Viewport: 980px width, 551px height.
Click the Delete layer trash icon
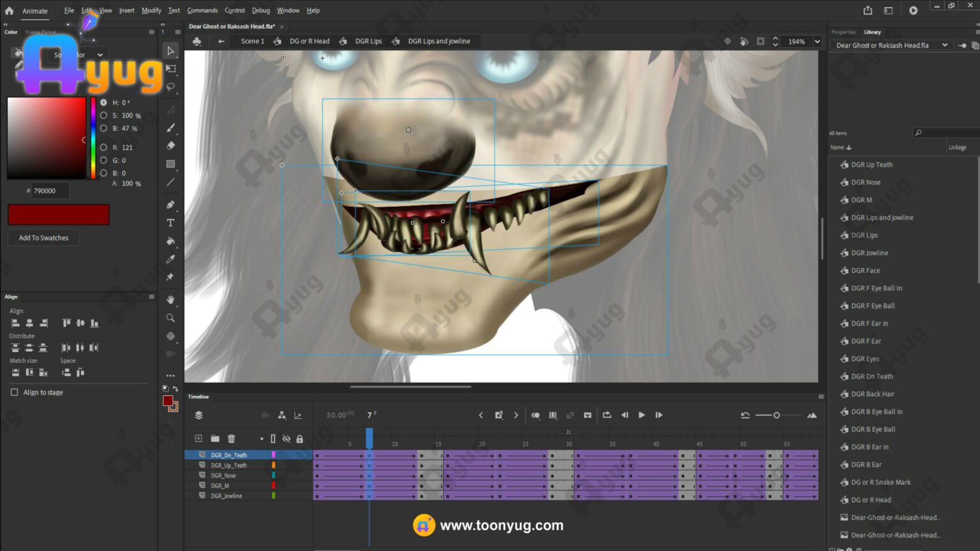pos(232,438)
